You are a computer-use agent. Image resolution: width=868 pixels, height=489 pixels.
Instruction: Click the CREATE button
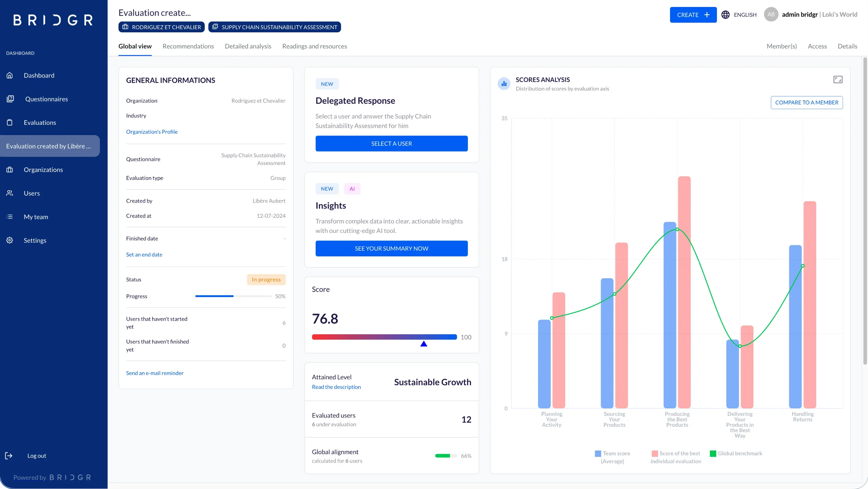(x=693, y=15)
